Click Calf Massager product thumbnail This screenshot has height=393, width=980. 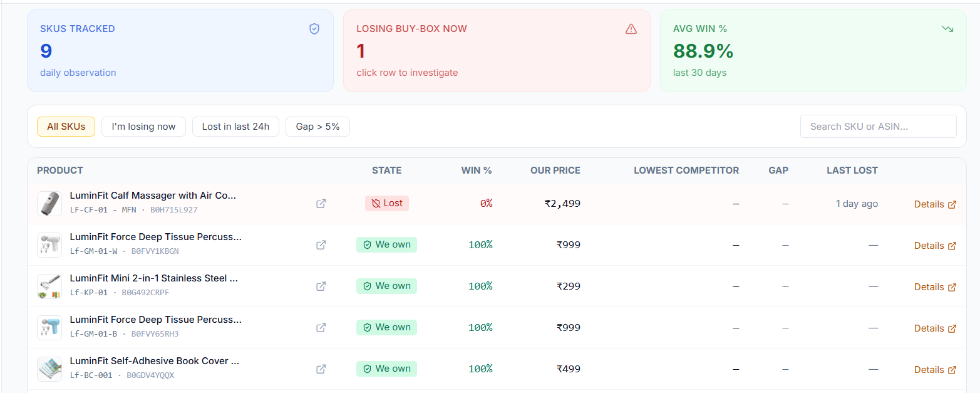49,204
